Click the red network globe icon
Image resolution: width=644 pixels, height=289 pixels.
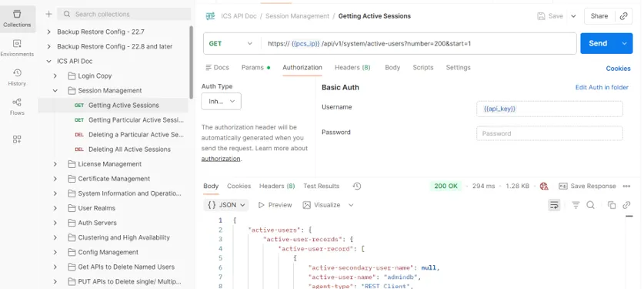(544, 187)
